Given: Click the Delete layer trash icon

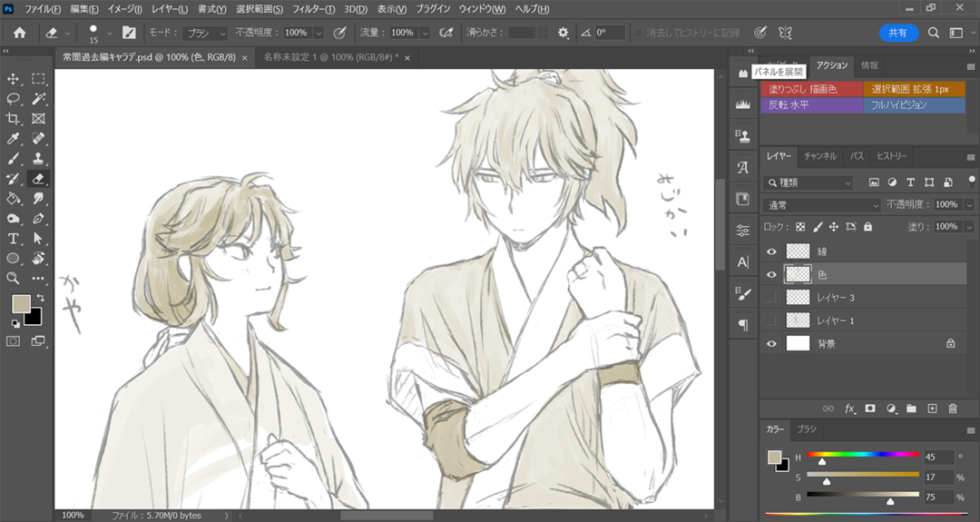Looking at the screenshot, I should (953, 409).
